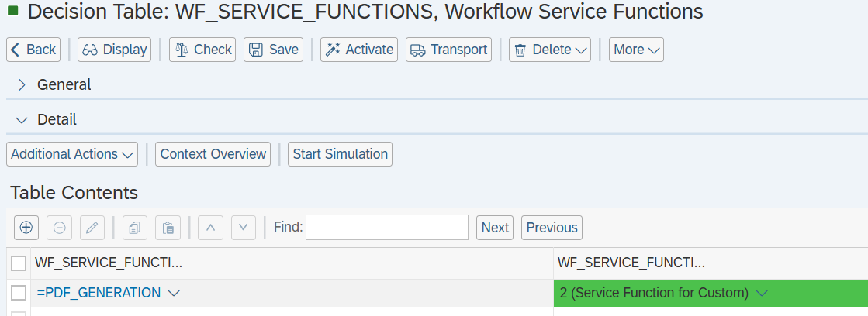This screenshot has height=316, width=868.
Task: Click Activate with magic wand icon
Action: [x=359, y=50]
